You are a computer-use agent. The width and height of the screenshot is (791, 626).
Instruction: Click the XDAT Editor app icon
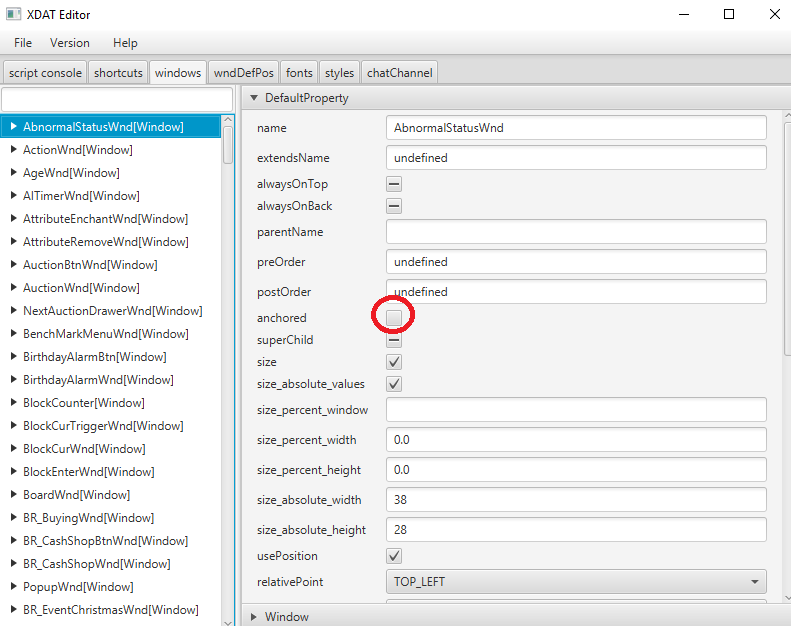point(13,14)
